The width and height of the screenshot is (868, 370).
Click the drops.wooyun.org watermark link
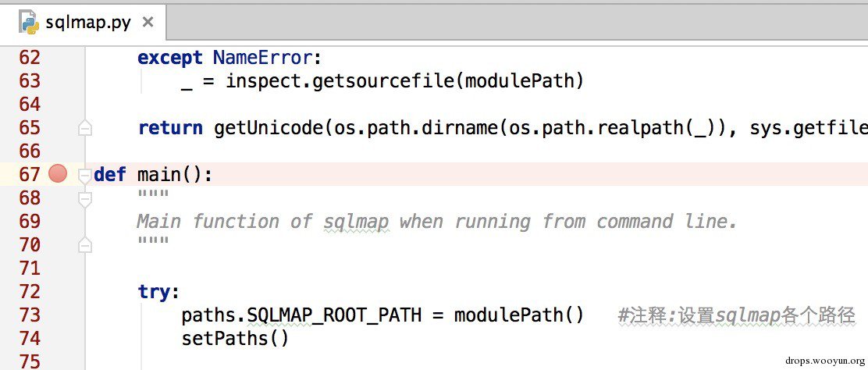pos(826,361)
